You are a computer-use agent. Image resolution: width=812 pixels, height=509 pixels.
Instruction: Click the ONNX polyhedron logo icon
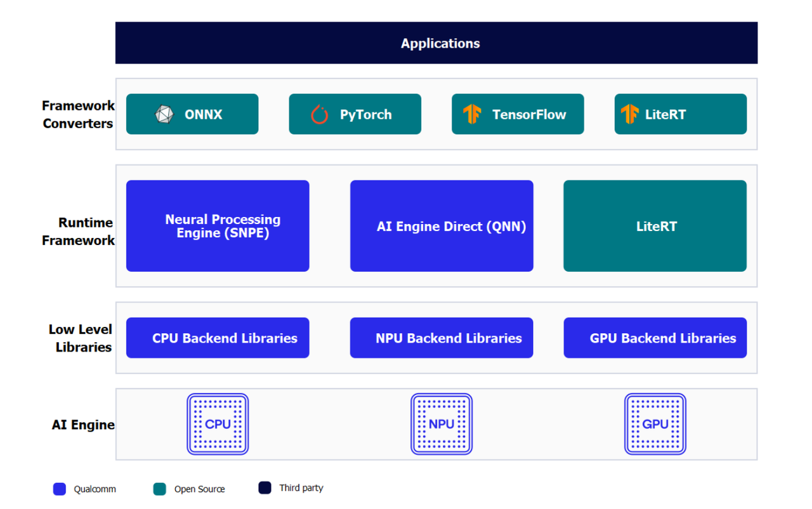(x=164, y=114)
